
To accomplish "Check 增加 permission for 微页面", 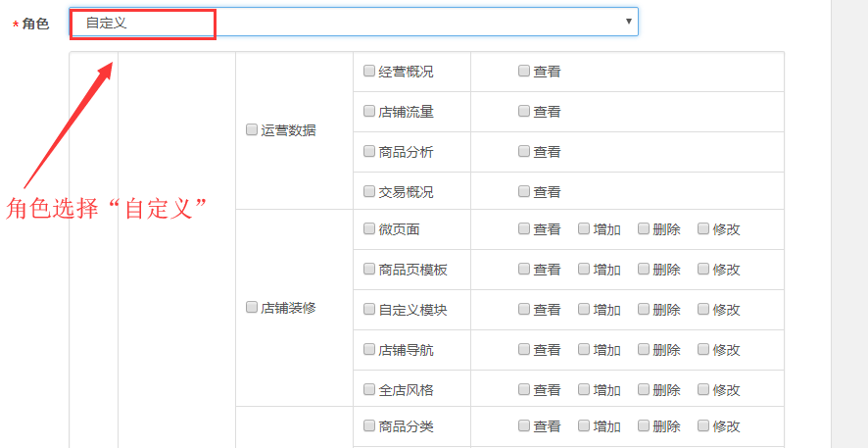I will click(x=584, y=228).
